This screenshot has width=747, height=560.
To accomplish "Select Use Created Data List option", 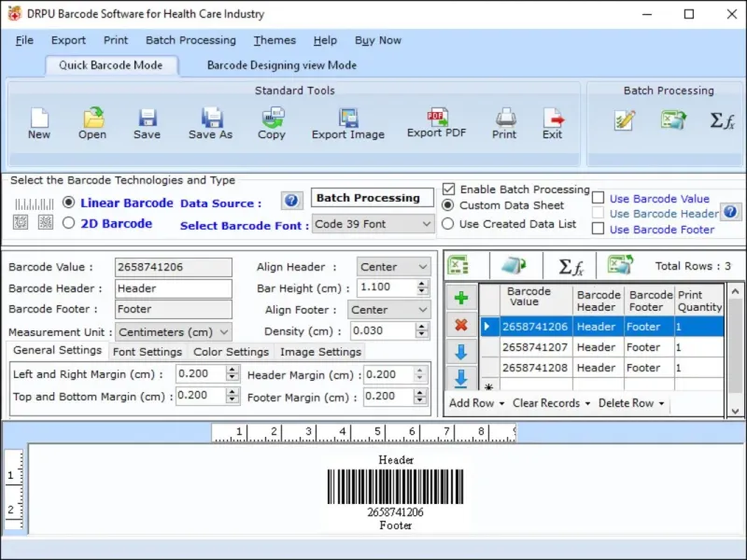I will point(448,224).
